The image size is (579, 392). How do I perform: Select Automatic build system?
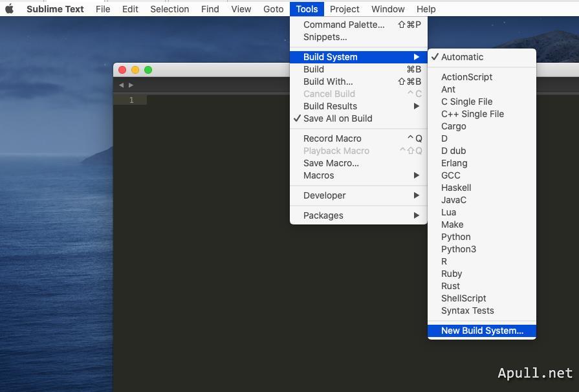(482, 57)
